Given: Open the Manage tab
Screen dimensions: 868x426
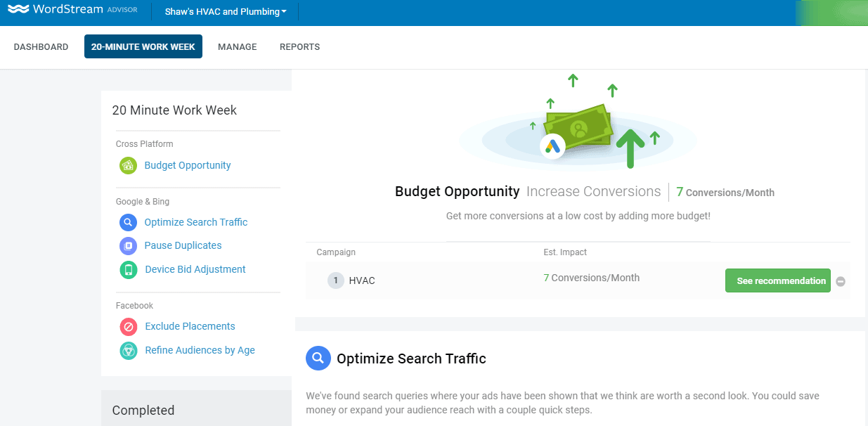Looking at the screenshot, I should point(237,47).
